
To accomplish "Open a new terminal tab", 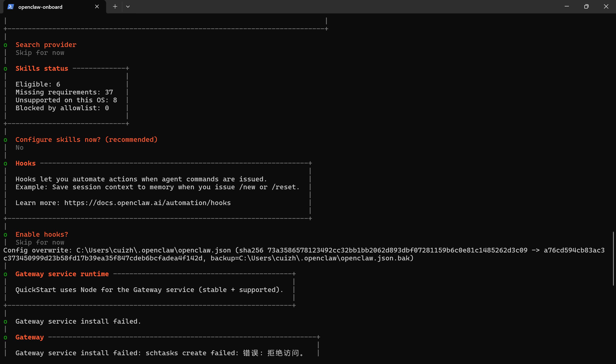I will 115,7.
